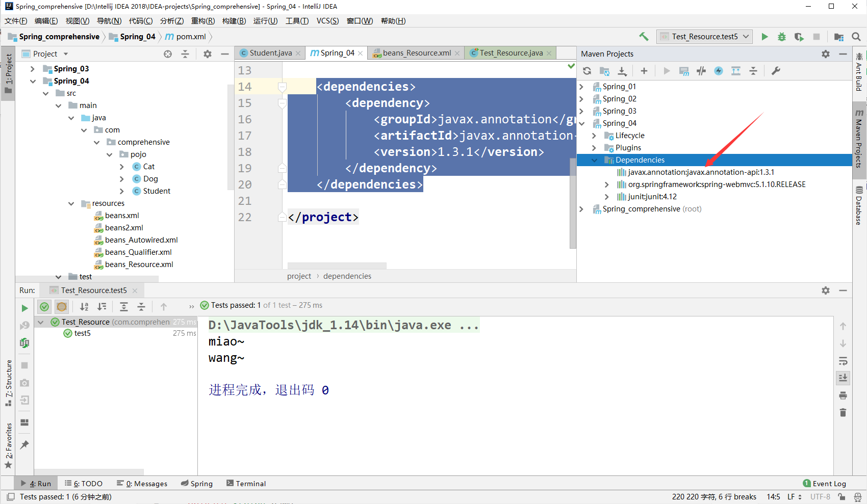Clear console output with trash icon
867x504 pixels.
tap(843, 413)
